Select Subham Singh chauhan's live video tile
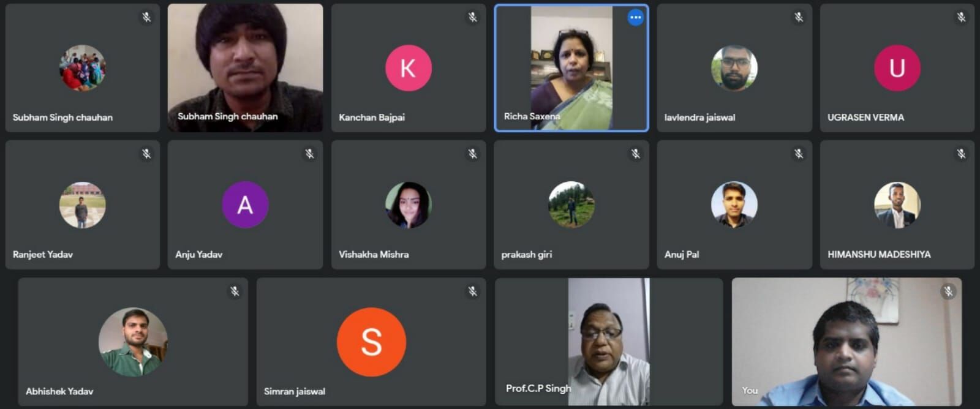This screenshot has height=409, width=980. [245, 68]
